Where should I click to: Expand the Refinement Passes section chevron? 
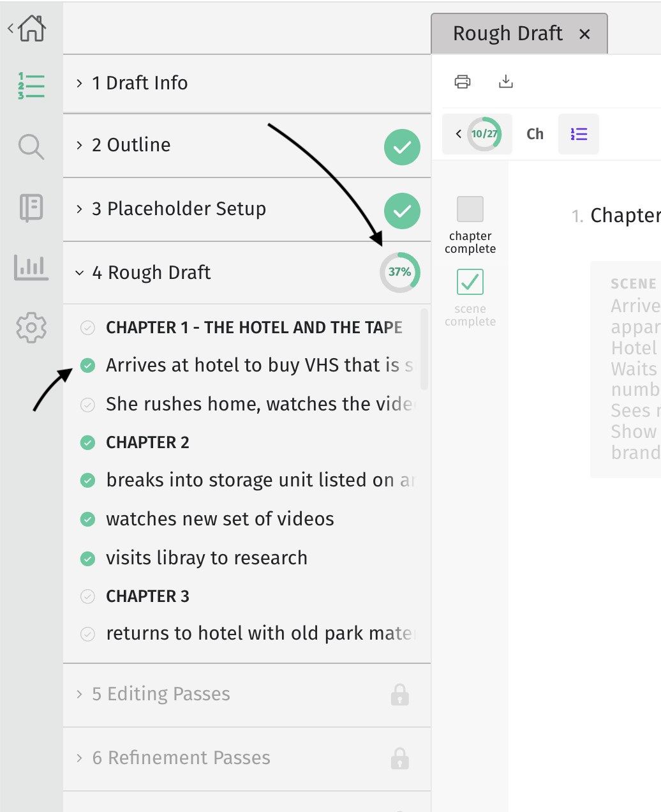pos(79,758)
